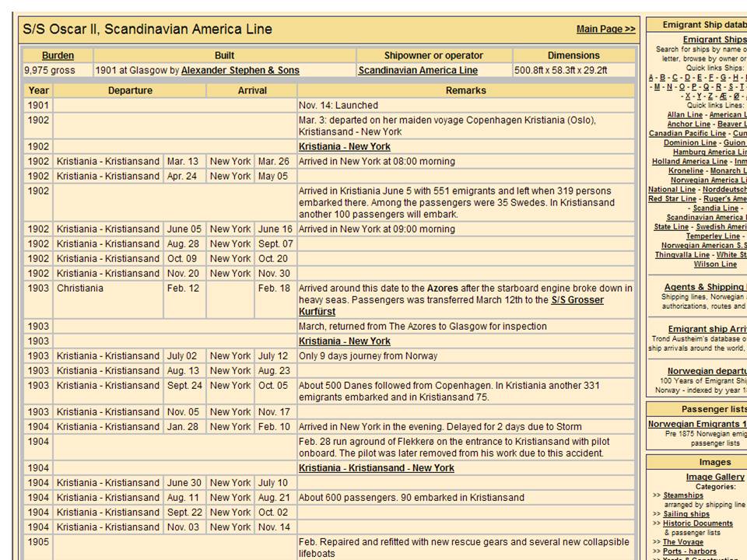
Task: Open the Emigrant ship Arrivals link
Action: point(707,329)
